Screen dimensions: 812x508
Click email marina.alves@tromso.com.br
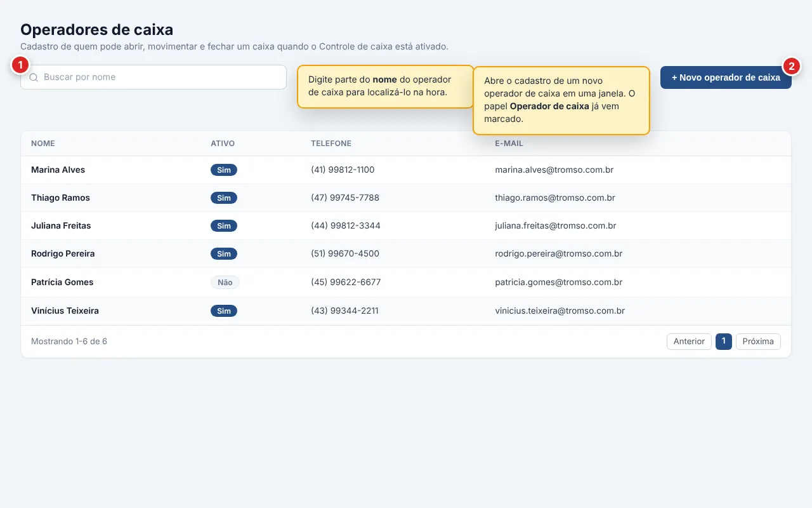[554, 170]
